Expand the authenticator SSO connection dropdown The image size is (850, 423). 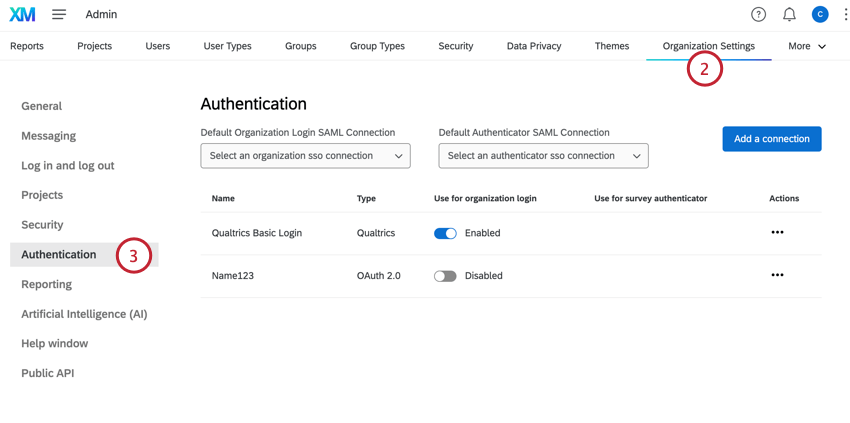(543, 156)
